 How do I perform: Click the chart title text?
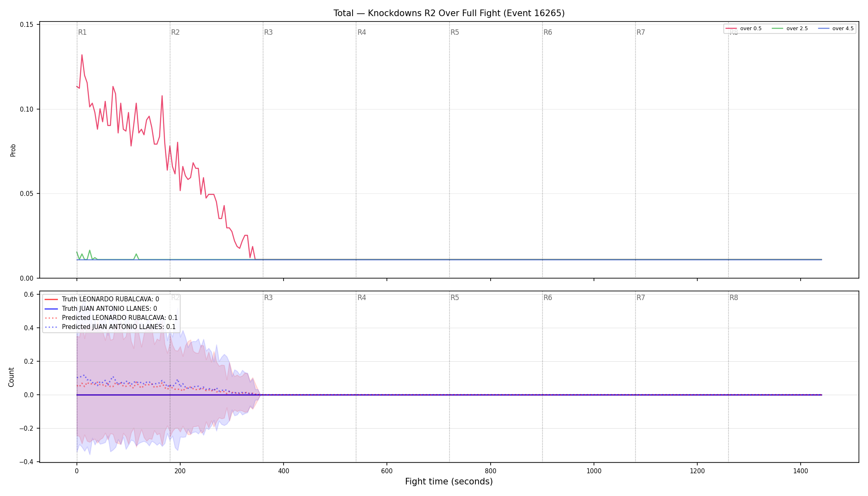(449, 13)
